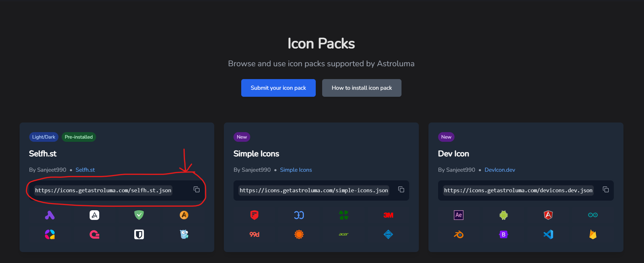Click the "Browse and use icon packs" subtitle
The width and height of the screenshot is (644, 263).
pos(321,64)
